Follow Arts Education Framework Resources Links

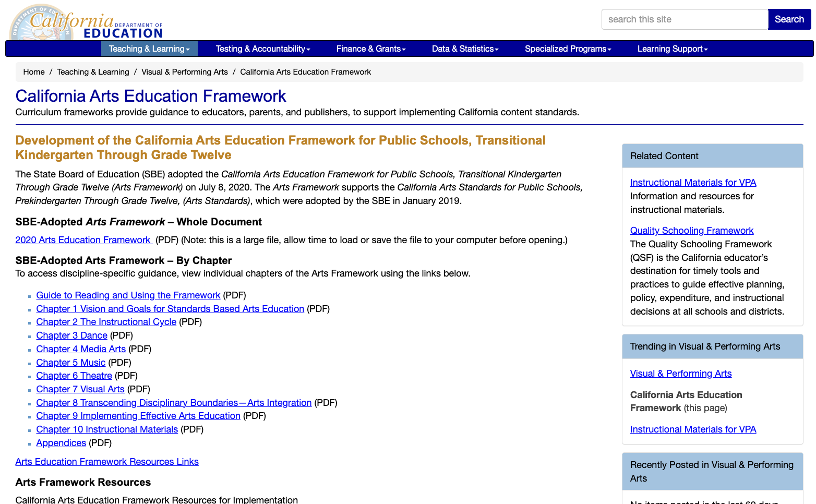pos(107,462)
